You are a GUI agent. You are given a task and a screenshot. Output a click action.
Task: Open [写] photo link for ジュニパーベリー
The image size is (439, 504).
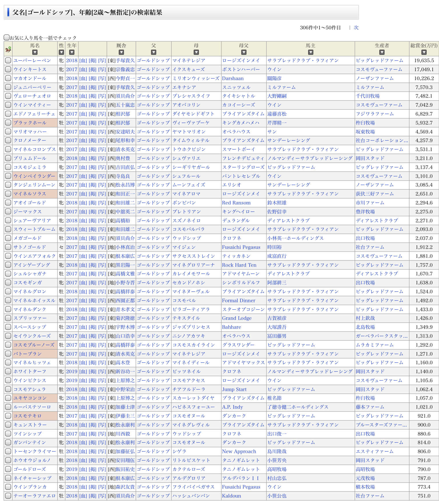tap(102, 87)
